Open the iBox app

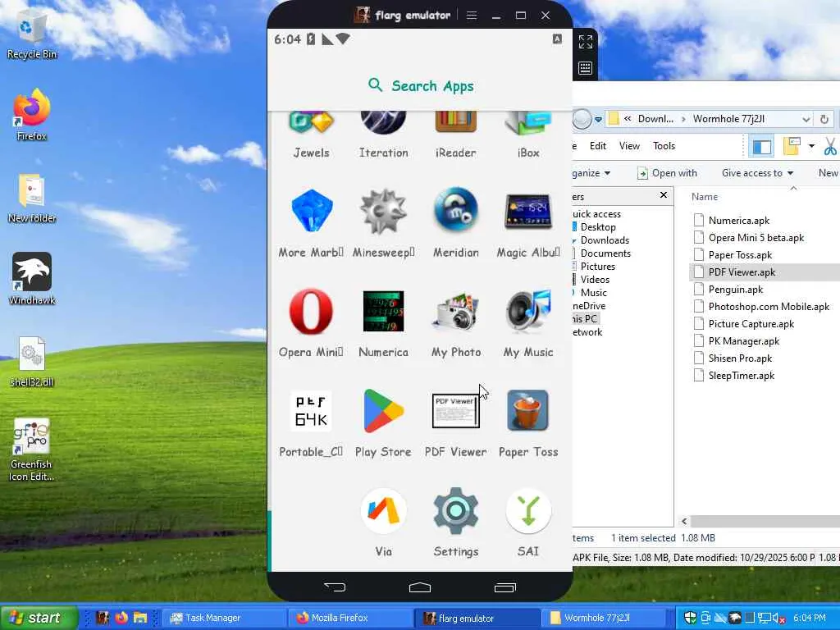[x=528, y=134]
